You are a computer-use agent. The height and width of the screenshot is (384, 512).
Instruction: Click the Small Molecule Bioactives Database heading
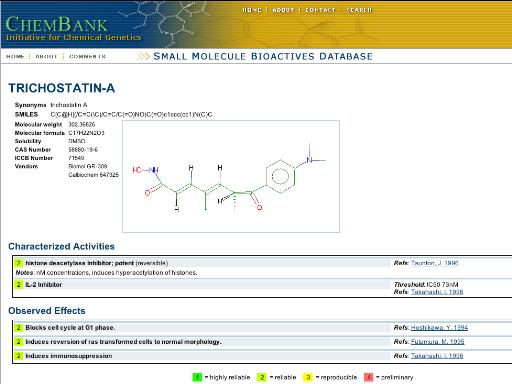pos(263,56)
